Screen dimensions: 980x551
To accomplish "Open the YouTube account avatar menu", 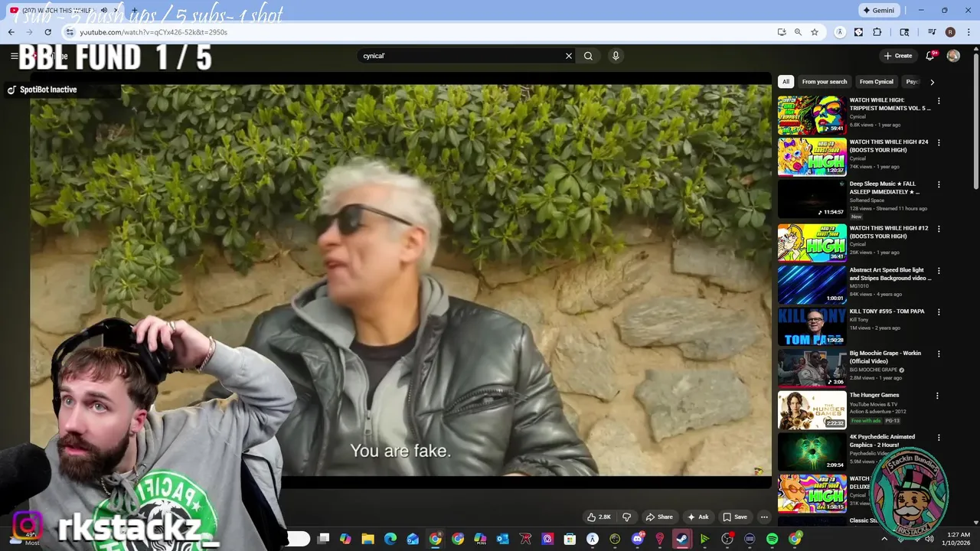I will tap(953, 56).
